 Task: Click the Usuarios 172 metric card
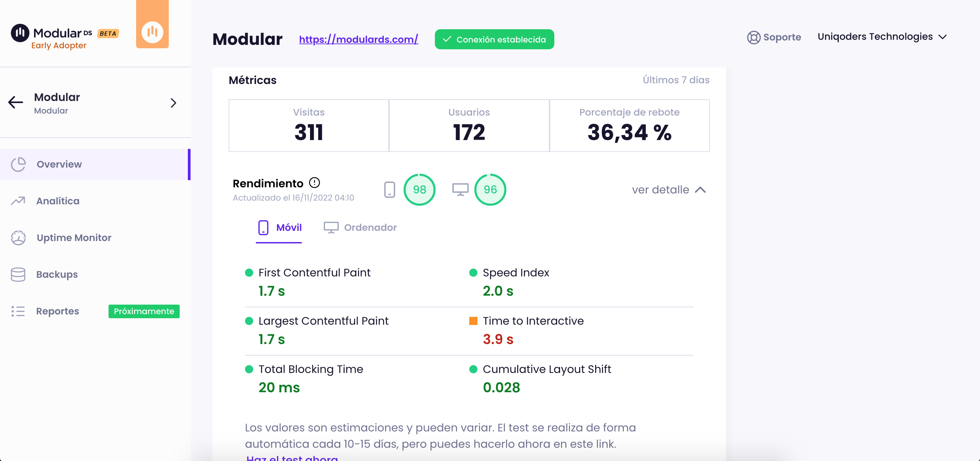pos(469,125)
